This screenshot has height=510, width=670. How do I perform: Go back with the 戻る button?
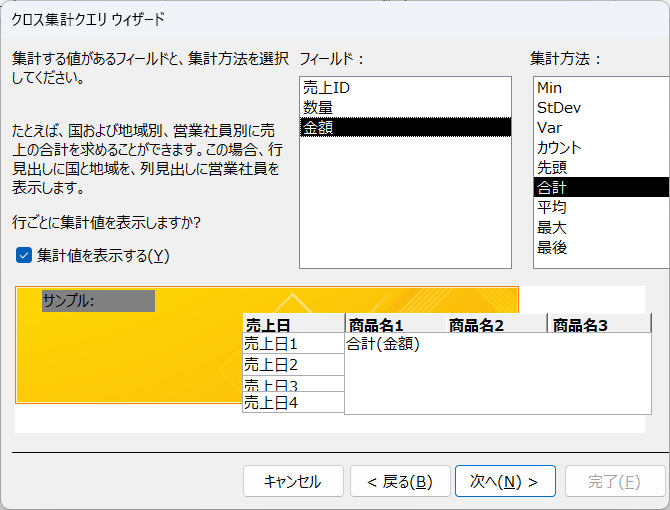[x=400, y=481]
